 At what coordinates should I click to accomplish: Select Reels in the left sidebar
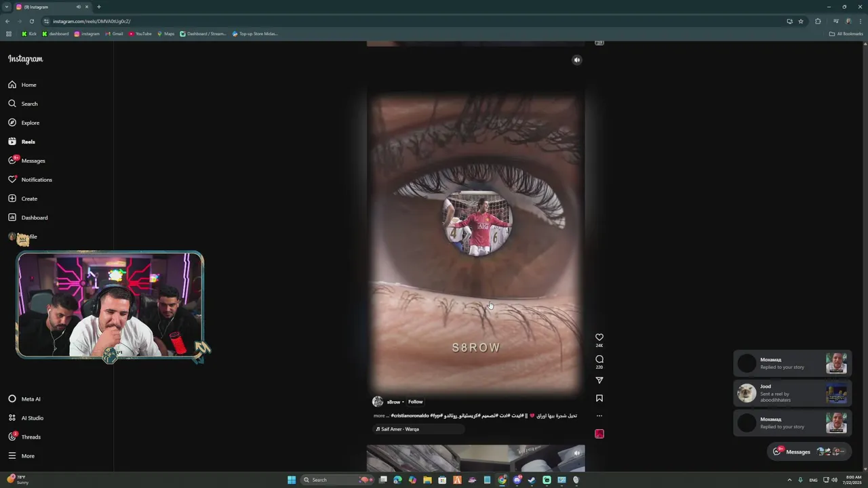click(22, 142)
